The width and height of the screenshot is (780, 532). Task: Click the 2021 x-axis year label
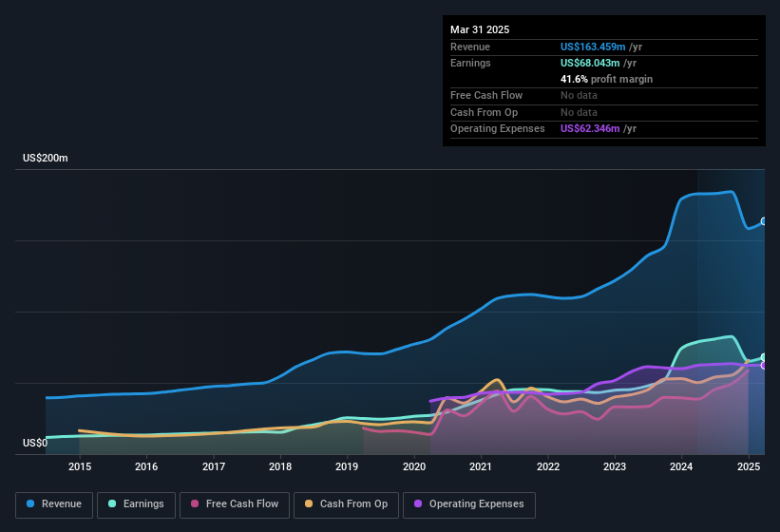(x=481, y=466)
